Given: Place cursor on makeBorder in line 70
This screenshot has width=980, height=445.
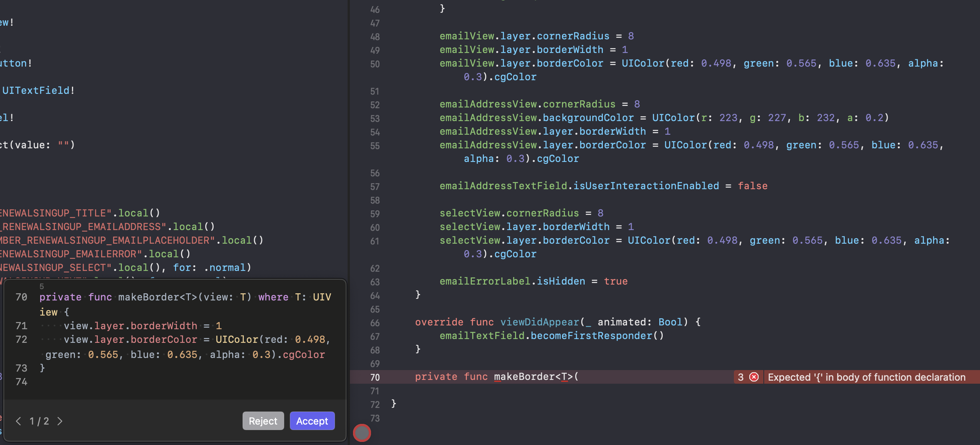Looking at the screenshot, I should coord(524,377).
